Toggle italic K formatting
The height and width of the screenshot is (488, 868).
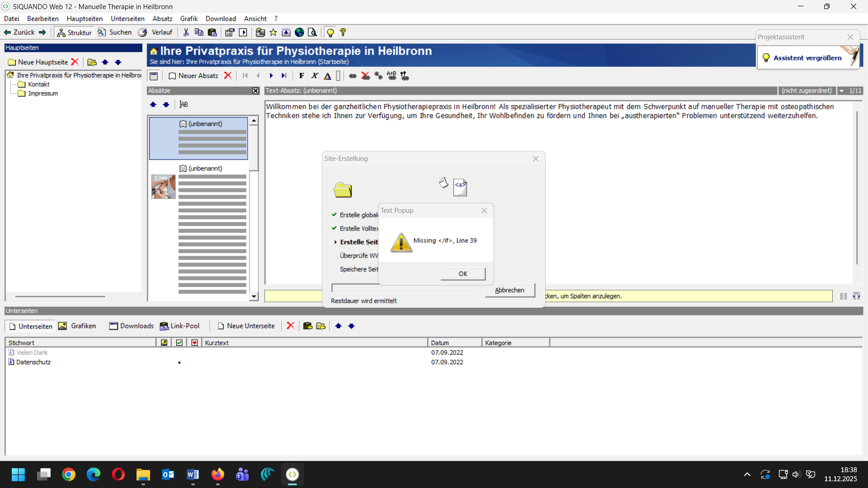coord(315,76)
